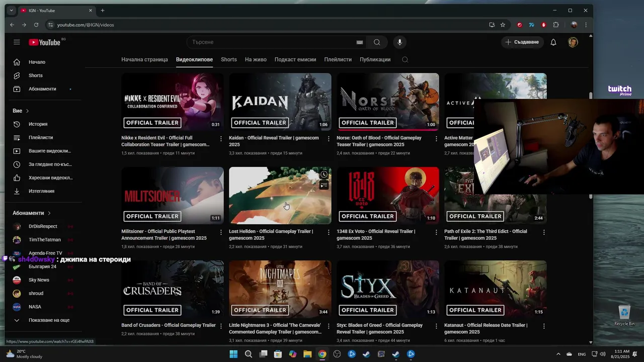
Task: Open Recycle Bin on desktop
Action: (x=624, y=315)
